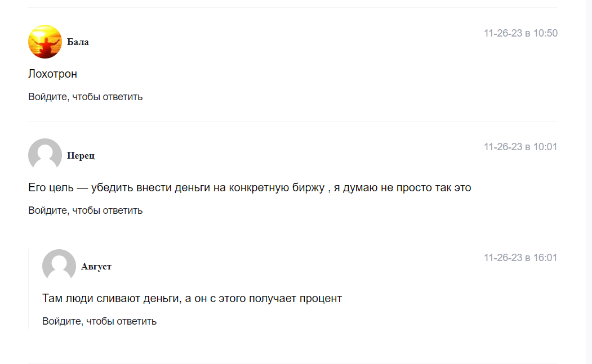
Task: Click Бала's sunset meditation avatar
Action: (44, 42)
